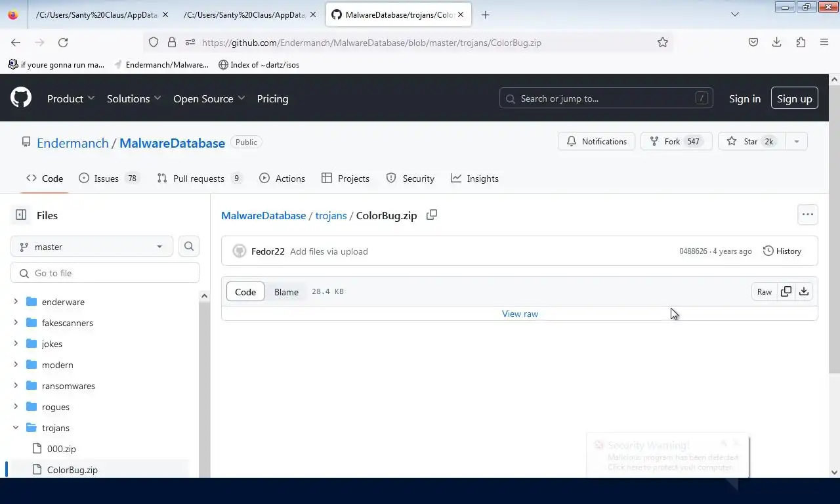Open the more file actions ellipsis
840x504 pixels.
(808, 215)
